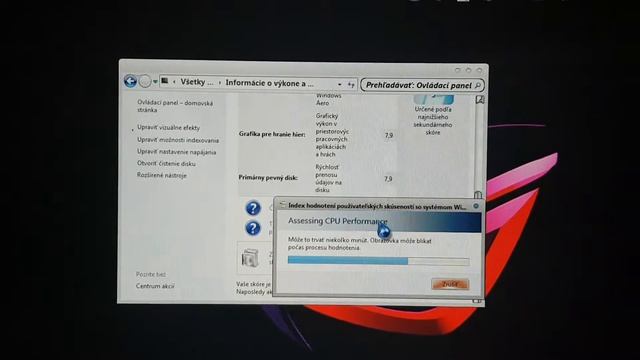The image size is (640, 360).
Task: Click the 7,9 score for primary hard disk
Action: (x=388, y=179)
